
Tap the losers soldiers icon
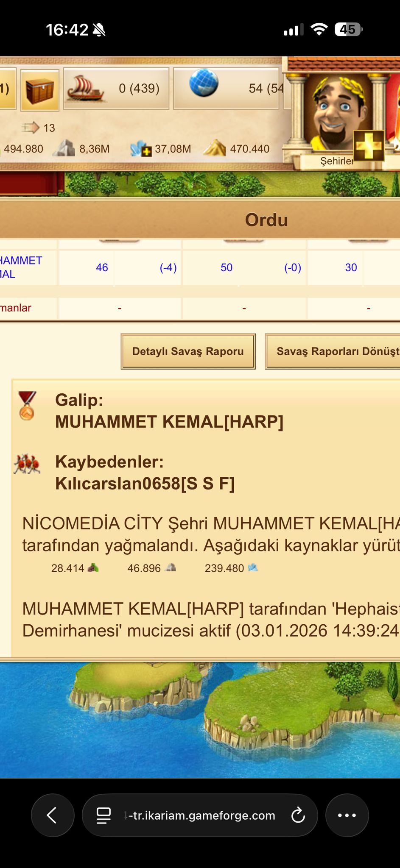[x=27, y=464]
